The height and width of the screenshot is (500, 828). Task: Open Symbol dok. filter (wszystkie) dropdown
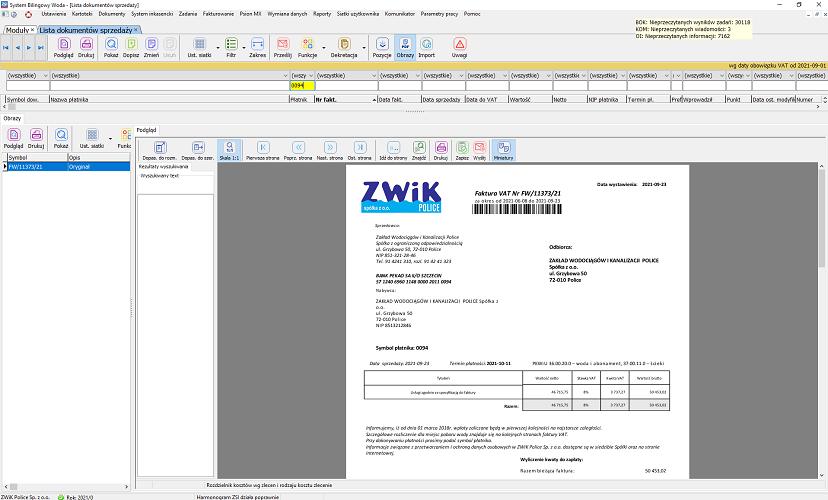[x=45, y=76]
